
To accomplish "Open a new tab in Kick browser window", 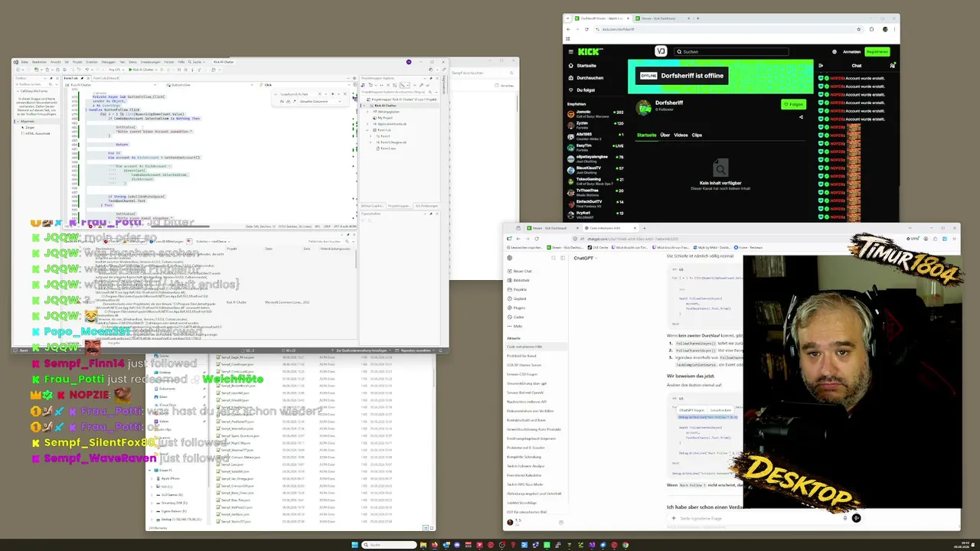I will tap(697, 18).
